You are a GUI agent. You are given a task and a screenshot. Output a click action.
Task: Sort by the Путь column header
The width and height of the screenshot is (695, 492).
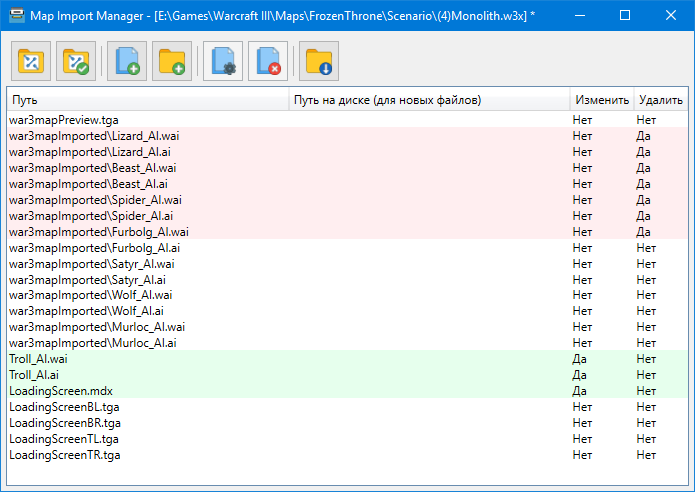point(148,100)
